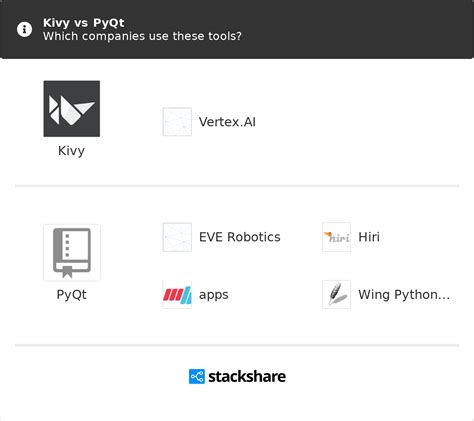Open the Kivy logo tile
The image size is (474, 421).
pyautogui.click(x=72, y=109)
